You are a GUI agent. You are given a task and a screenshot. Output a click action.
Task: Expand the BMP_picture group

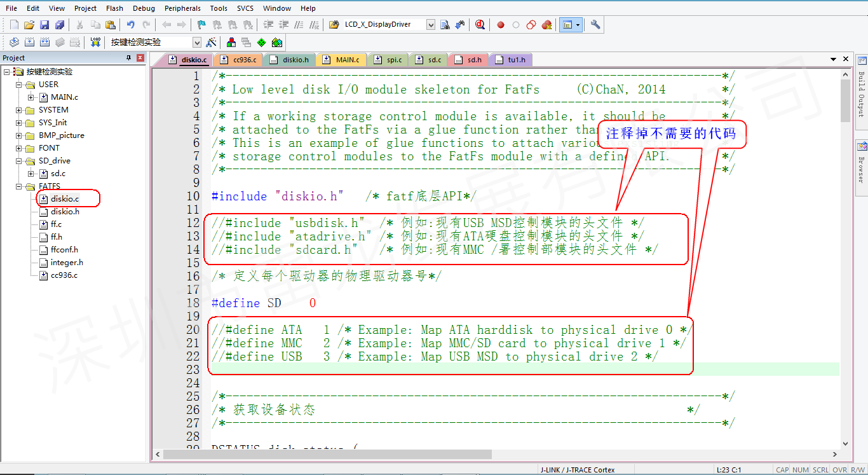point(18,135)
